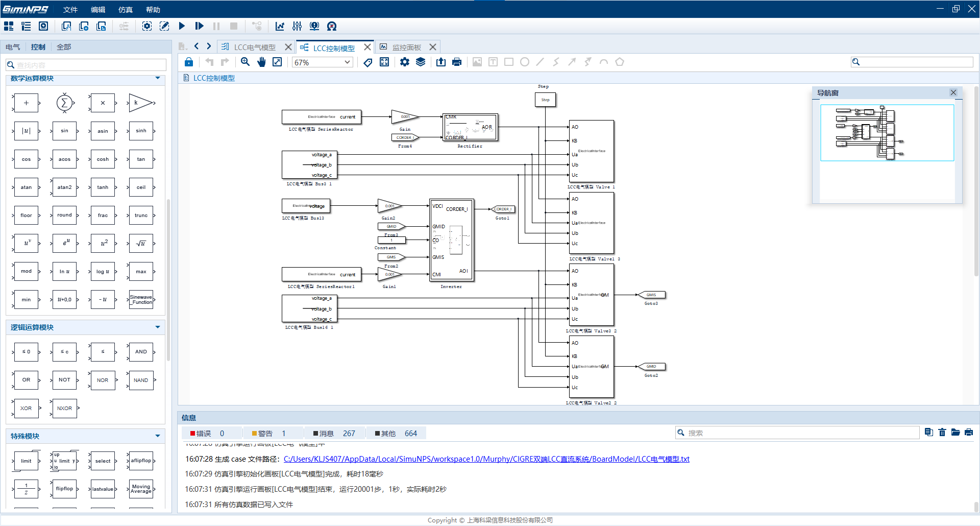
Task: Click the Step block on canvas
Action: 545,100
